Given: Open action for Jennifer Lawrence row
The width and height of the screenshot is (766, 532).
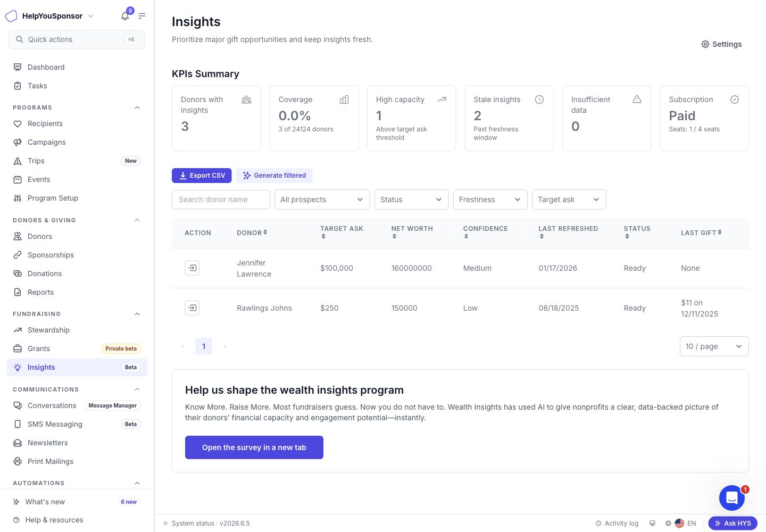Looking at the screenshot, I should 192,268.
